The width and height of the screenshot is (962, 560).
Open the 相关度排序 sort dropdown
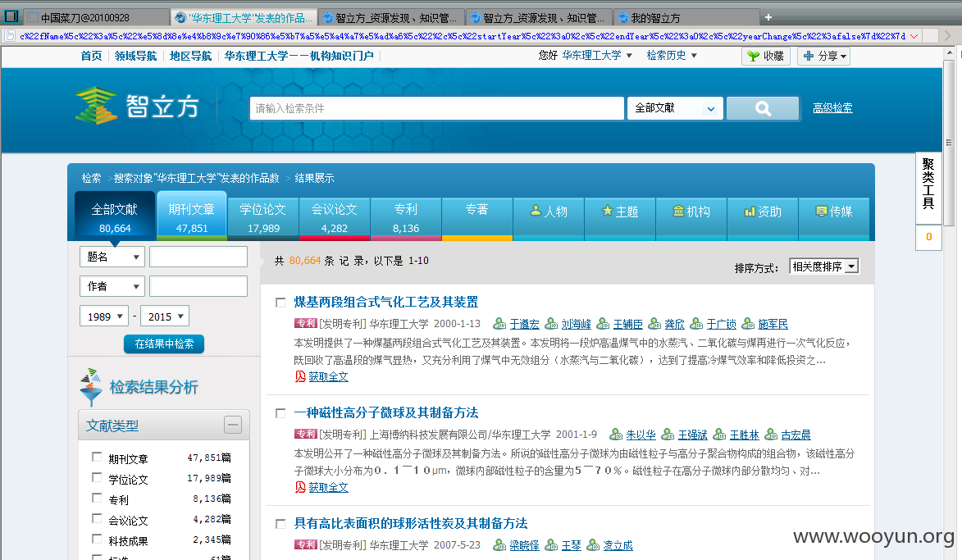tap(824, 266)
